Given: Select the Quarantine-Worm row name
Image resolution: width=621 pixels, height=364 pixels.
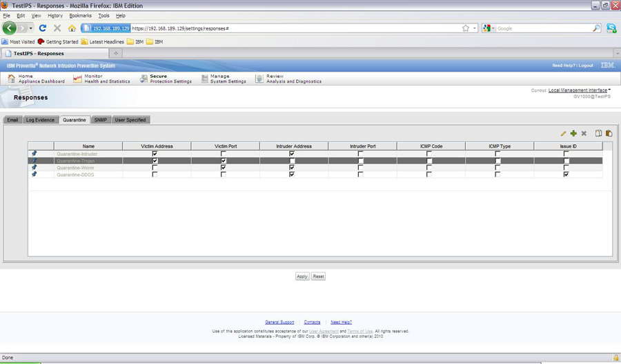Looking at the screenshot, I should pos(75,168).
